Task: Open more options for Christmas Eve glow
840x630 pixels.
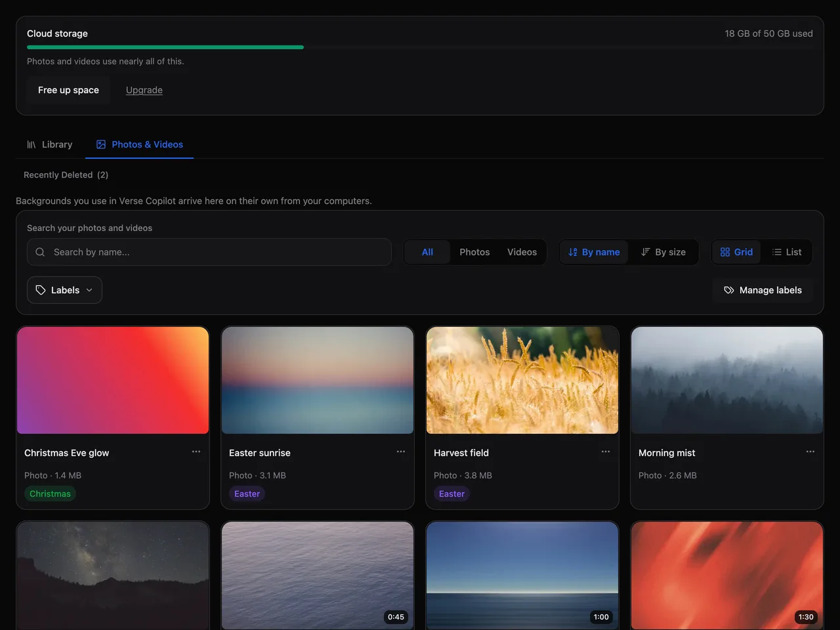Action: 196,451
